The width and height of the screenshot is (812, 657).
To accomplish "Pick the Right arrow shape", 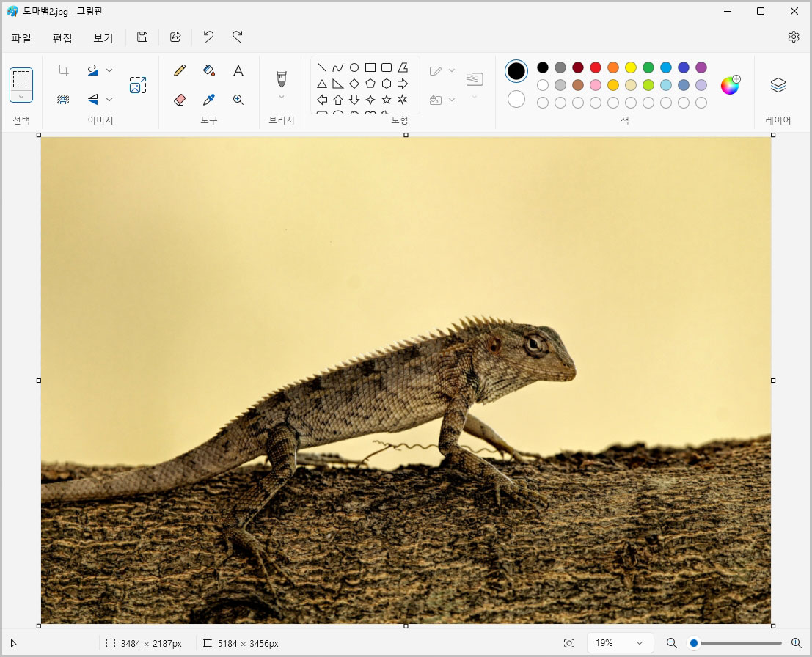I will [x=403, y=84].
